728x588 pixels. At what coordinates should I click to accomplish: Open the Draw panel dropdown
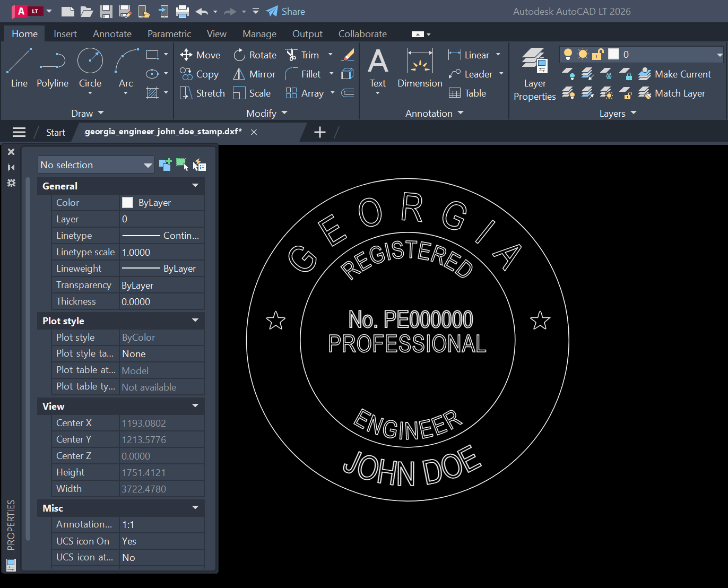point(88,113)
